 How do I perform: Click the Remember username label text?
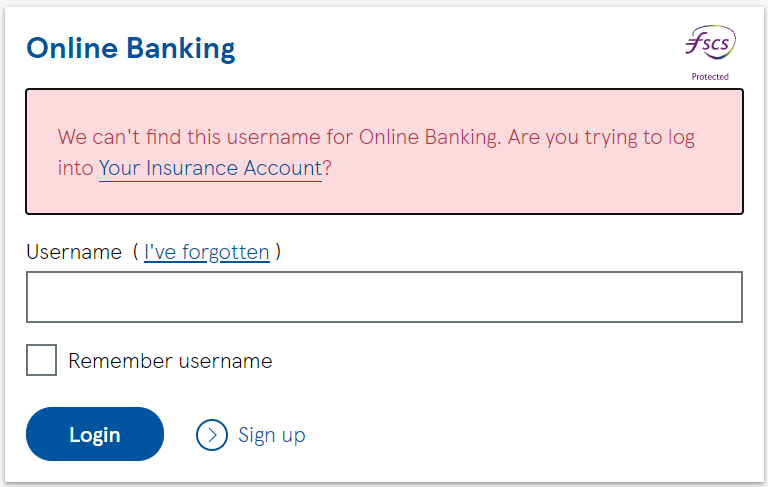170,361
